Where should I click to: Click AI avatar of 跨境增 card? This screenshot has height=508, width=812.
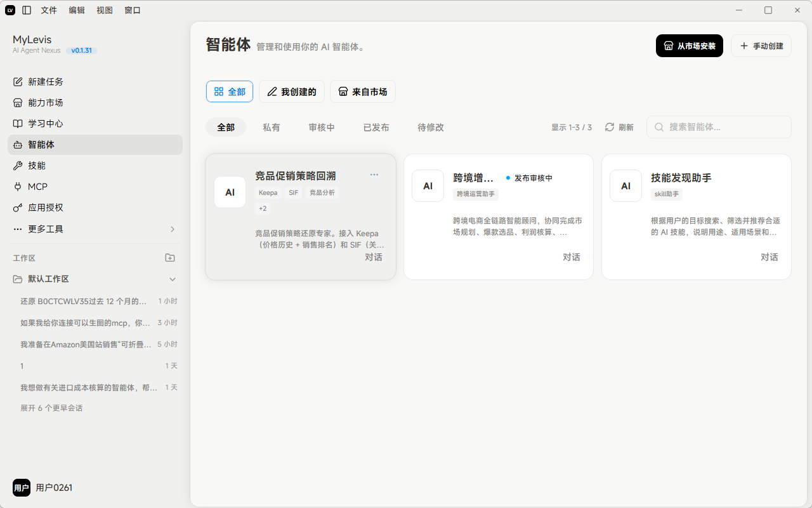click(x=428, y=186)
